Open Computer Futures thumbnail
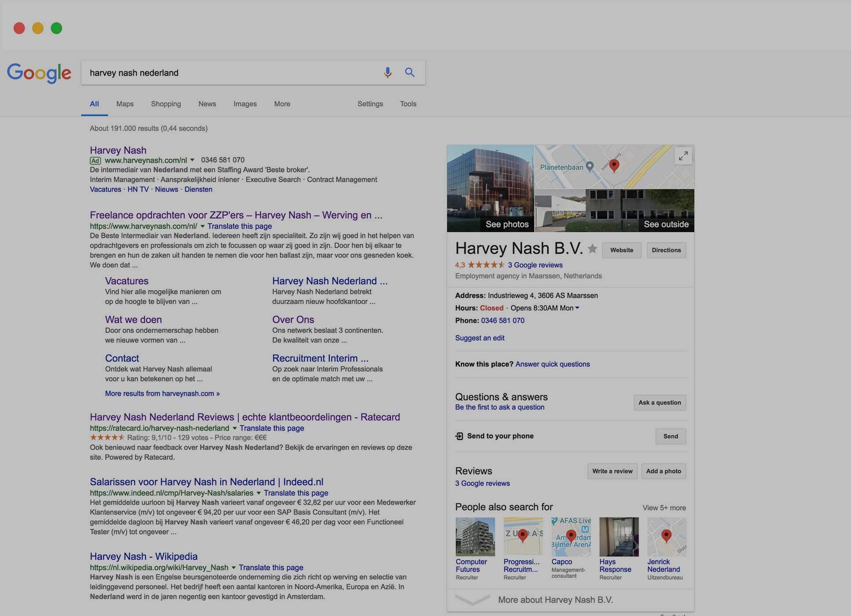The image size is (851, 616). [x=475, y=537]
